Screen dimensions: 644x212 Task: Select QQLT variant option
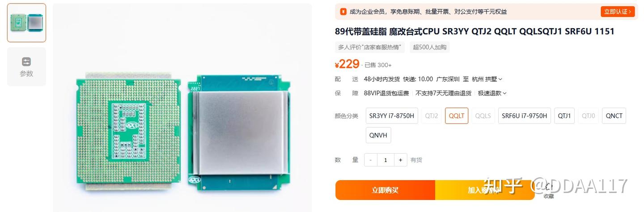(x=457, y=116)
